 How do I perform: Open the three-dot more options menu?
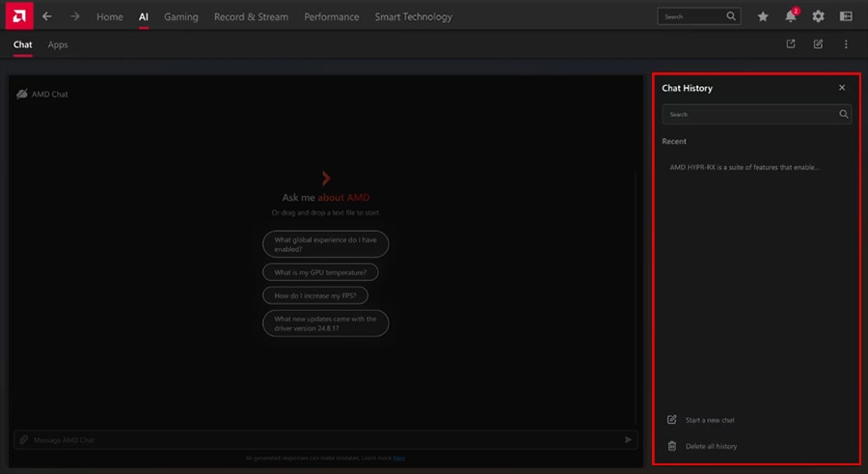coord(846,43)
